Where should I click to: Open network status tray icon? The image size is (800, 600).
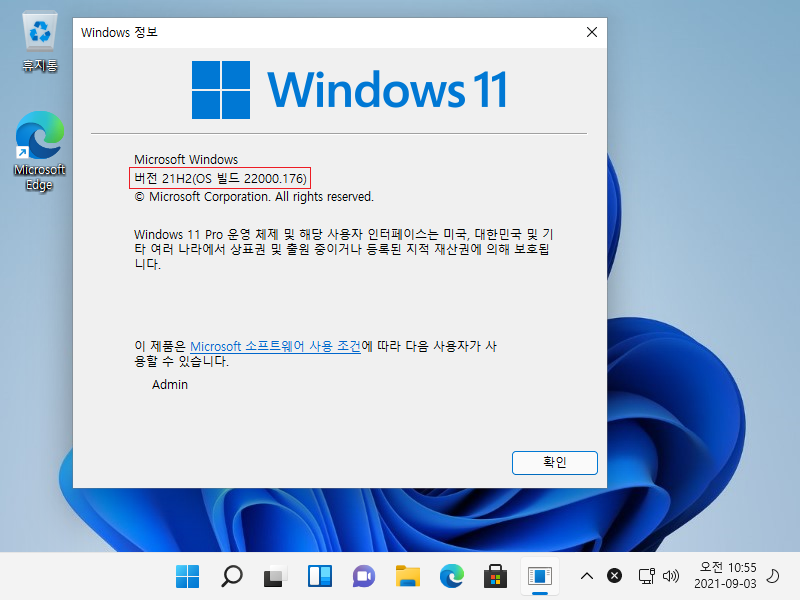point(646,577)
